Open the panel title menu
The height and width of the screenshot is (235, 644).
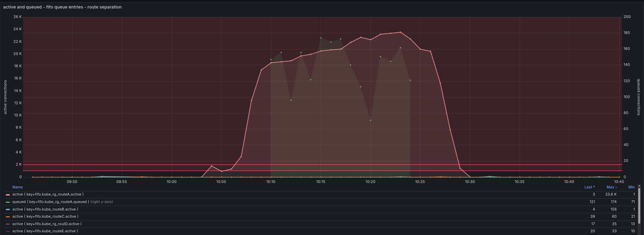pos(62,7)
